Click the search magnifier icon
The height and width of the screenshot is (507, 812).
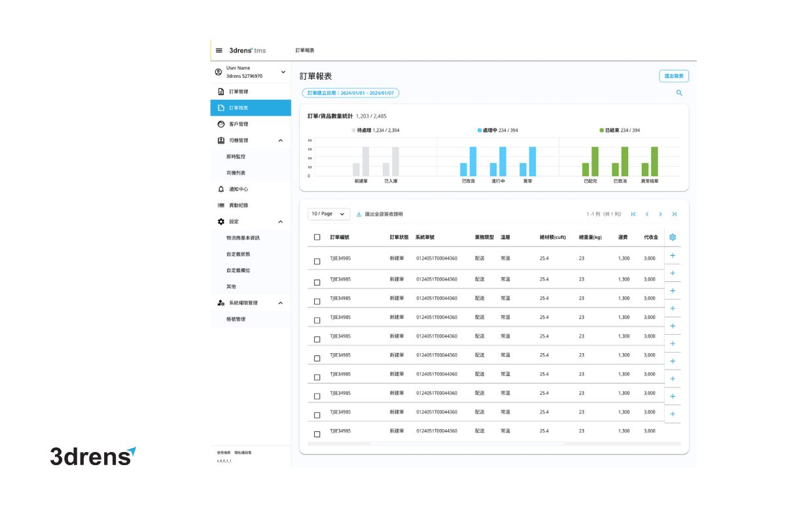pos(679,94)
